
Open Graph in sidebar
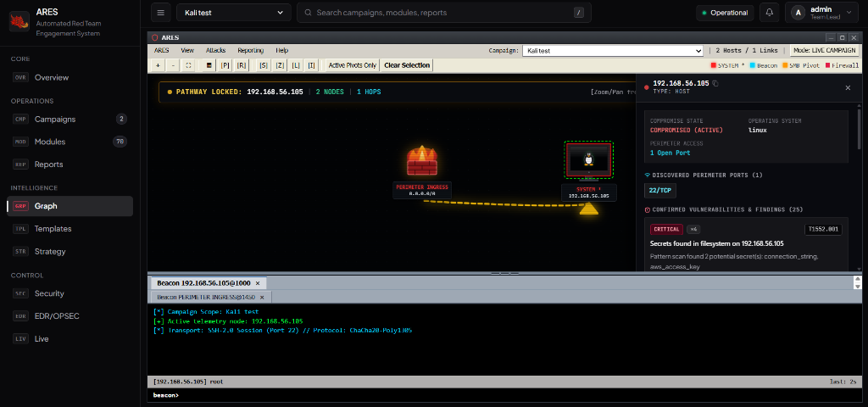coord(70,206)
